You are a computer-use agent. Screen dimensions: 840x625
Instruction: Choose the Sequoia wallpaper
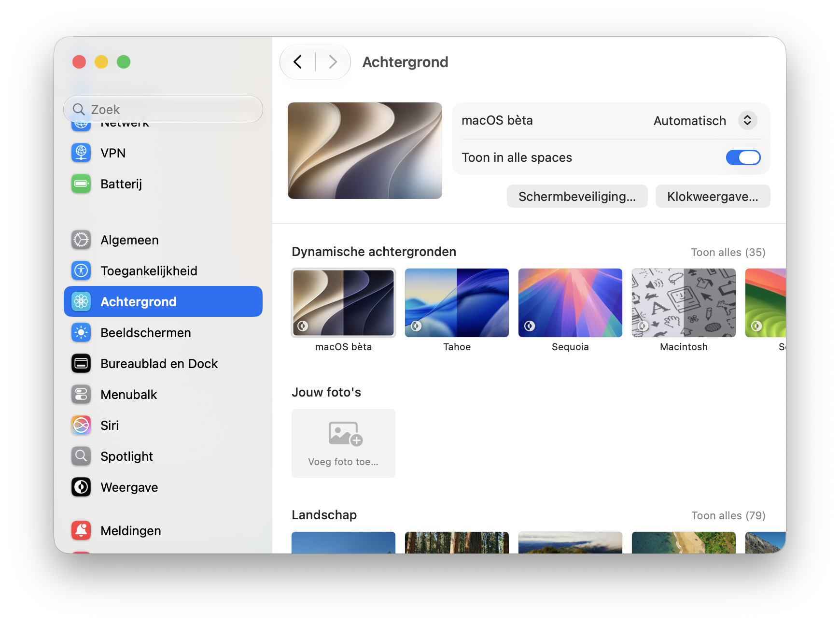coord(570,303)
